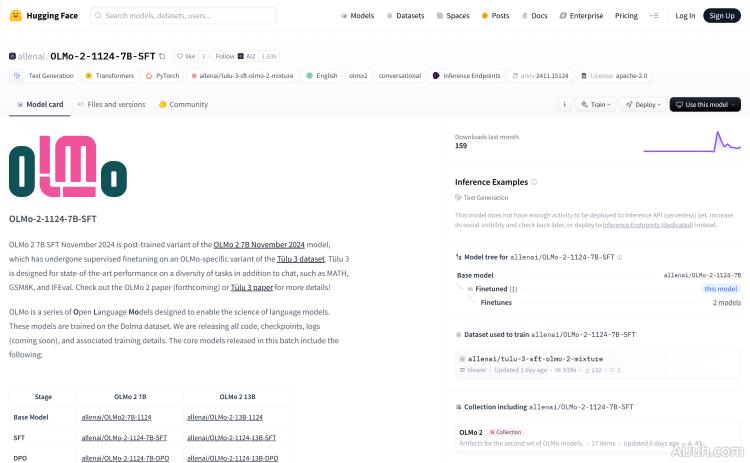750x463 pixels.
Task: Open the three-dot model options menu
Action: click(563, 104)
